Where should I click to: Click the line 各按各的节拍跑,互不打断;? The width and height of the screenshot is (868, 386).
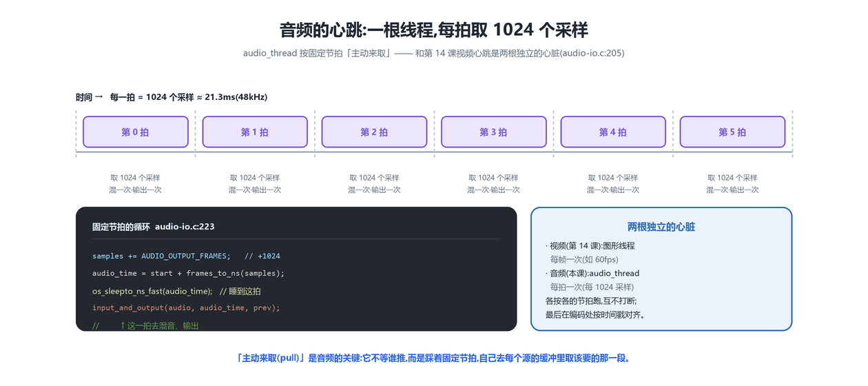(591, 301)
